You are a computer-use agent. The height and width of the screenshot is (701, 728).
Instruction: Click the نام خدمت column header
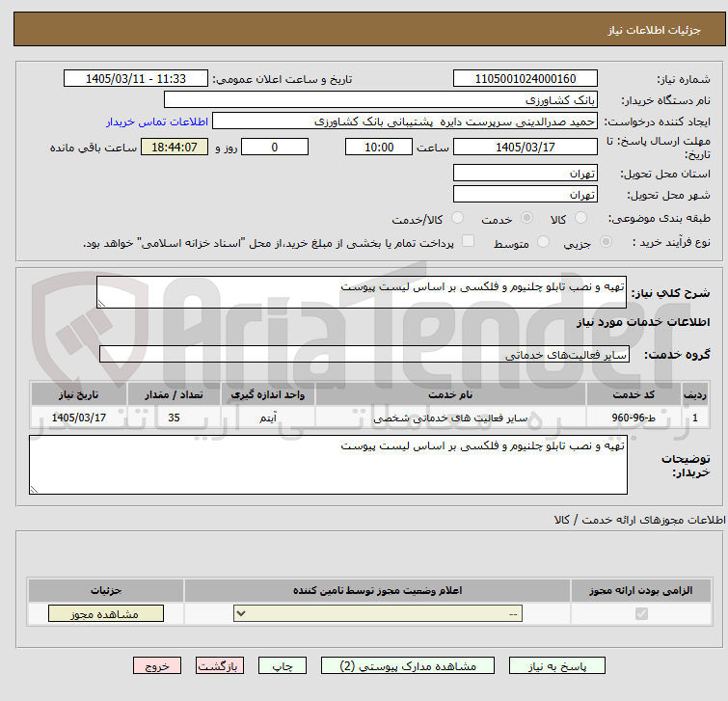[x=450, y=394]
